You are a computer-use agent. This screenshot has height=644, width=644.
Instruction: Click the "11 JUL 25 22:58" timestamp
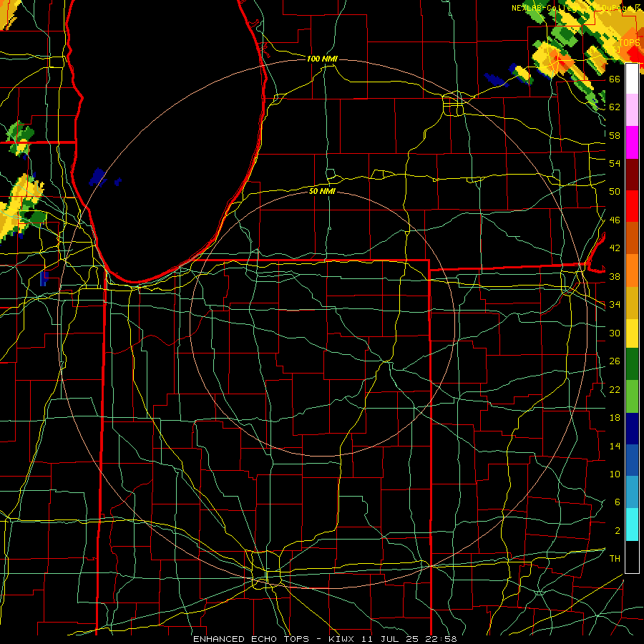coord(409,639)
